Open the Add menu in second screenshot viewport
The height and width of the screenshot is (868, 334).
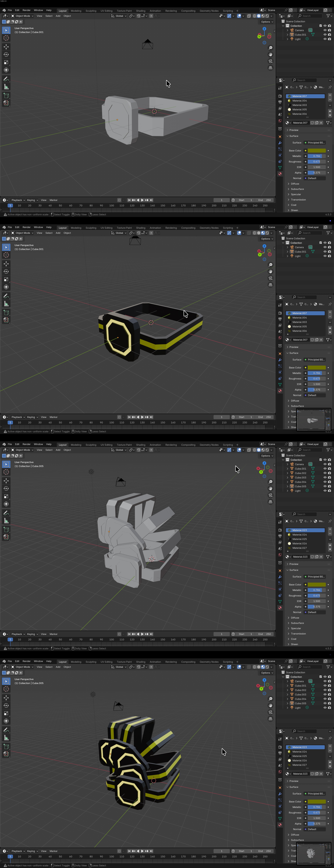[x=58, y=233]
